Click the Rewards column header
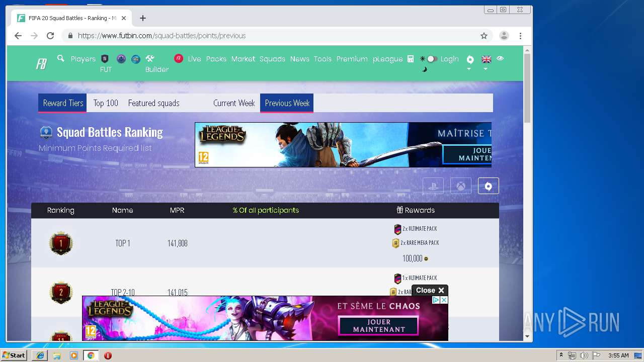Screen dimensions: 644x362 coord(416,210)
